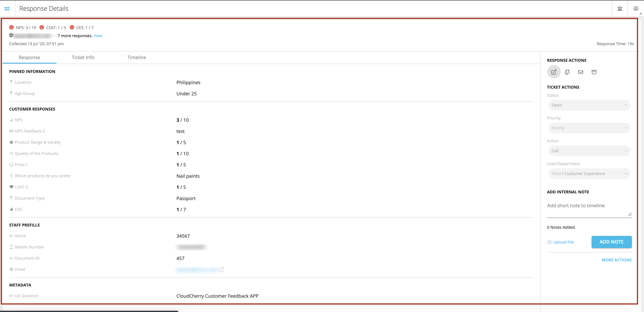Click the duplicate/copy icon in Response Actions

pyautogui.click(x=567, y=72)
